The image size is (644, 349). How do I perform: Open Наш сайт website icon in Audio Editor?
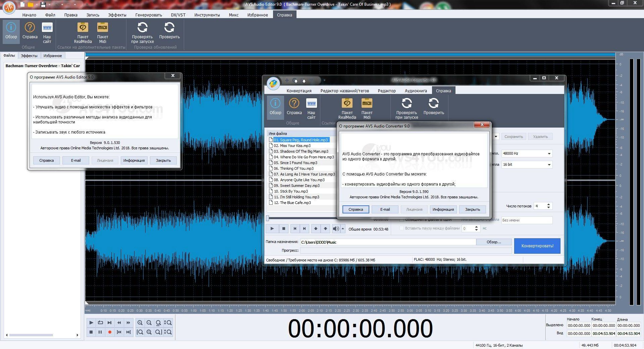click(x=47, y=33)
